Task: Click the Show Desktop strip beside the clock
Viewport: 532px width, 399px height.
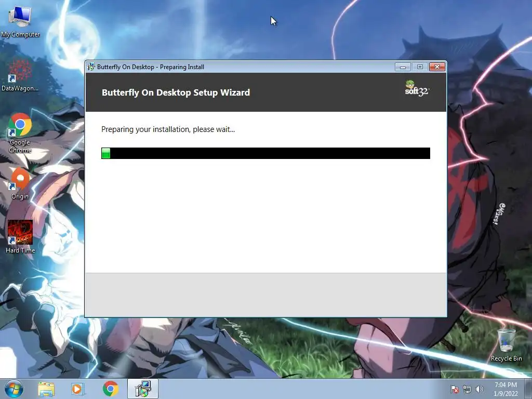Action: pos(528,389)
